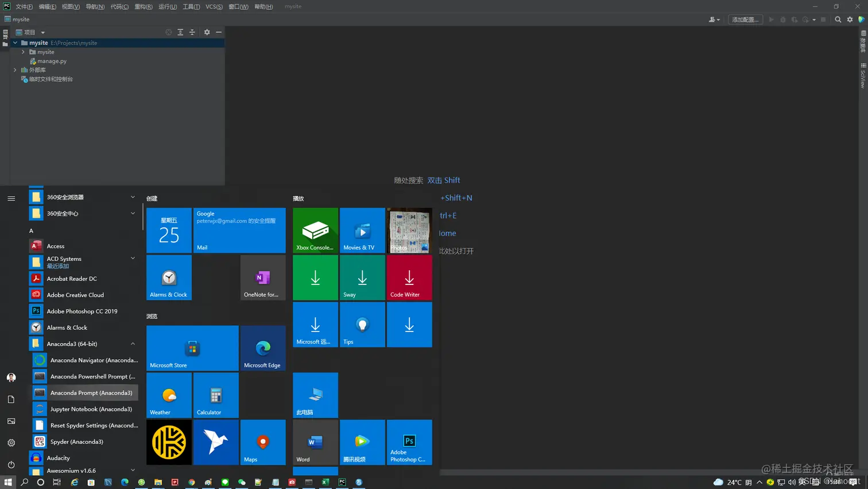
Task: Open the Tips tile
Action: [x=362, y=325]
